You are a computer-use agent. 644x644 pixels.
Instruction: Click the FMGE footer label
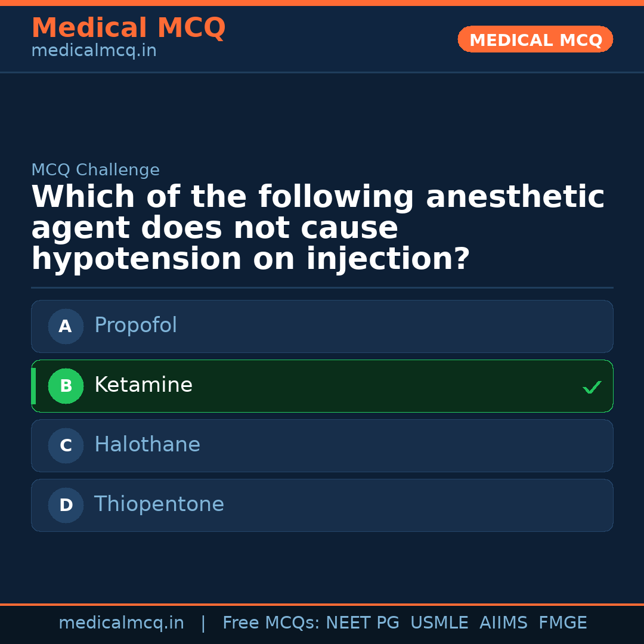pos(562,623)
